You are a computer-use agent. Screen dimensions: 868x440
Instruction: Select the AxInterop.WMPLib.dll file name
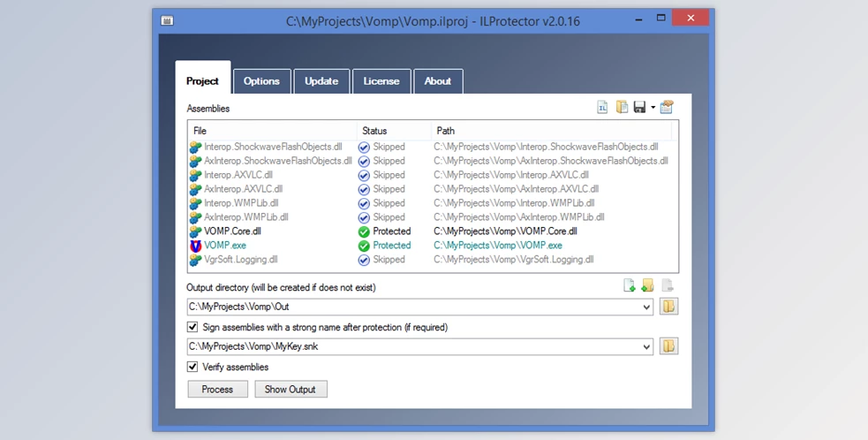tap(246, 217)
